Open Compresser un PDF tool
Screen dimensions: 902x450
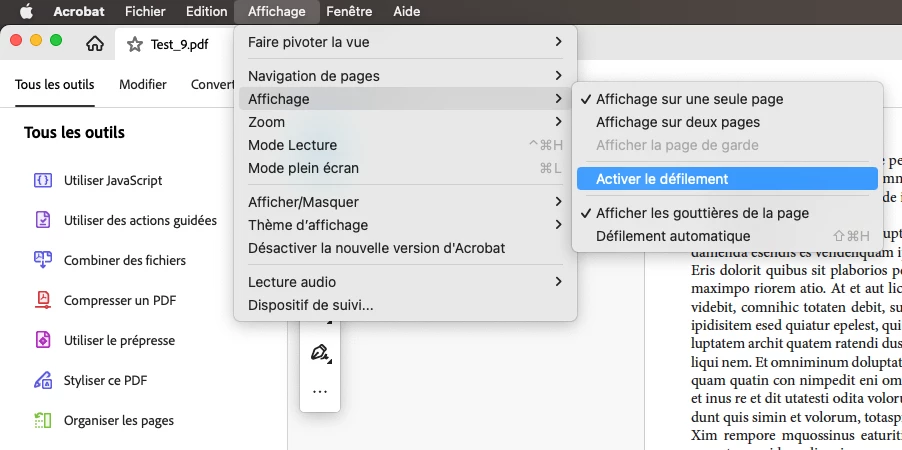point(120,300)
